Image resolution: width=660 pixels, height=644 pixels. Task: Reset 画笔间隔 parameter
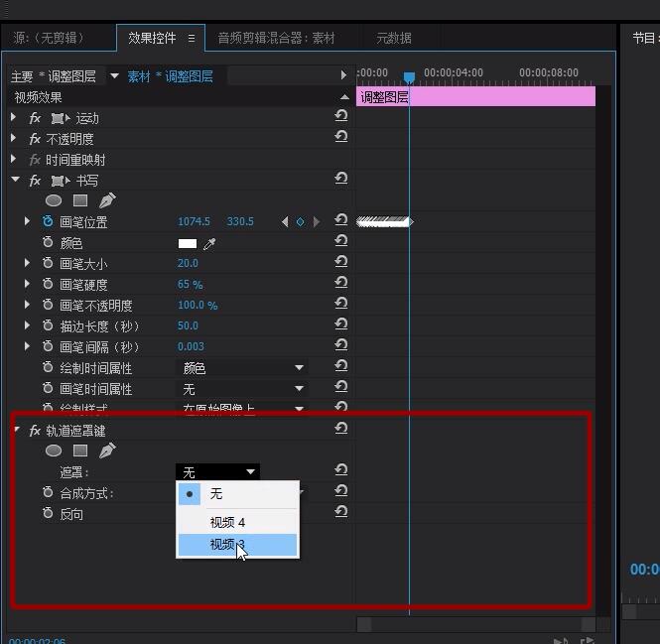tap(341, 344)
